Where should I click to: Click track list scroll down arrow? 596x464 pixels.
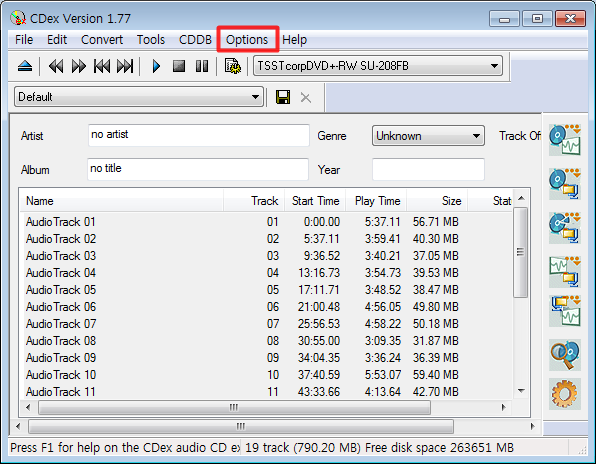point(521,391)
